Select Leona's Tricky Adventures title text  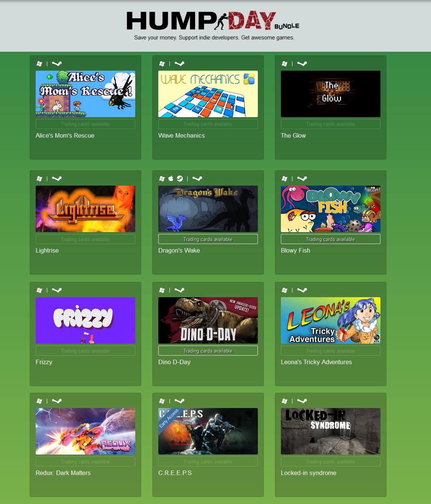316,362
